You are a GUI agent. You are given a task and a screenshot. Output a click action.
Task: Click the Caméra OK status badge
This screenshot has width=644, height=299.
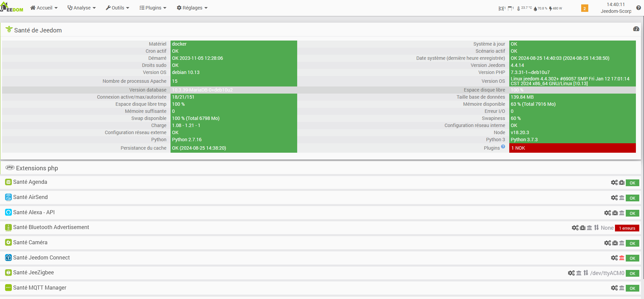633,243
